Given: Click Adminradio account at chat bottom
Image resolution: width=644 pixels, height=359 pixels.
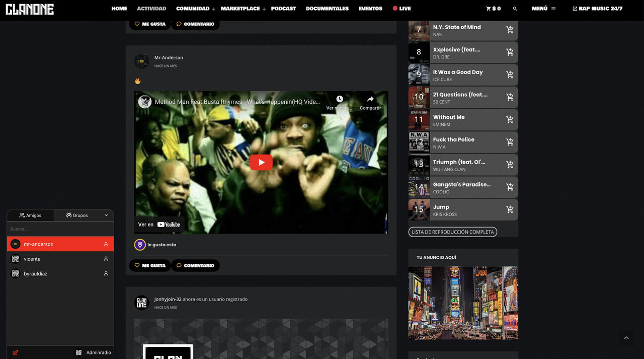Looking at the screenshot, I should point(94,352).
